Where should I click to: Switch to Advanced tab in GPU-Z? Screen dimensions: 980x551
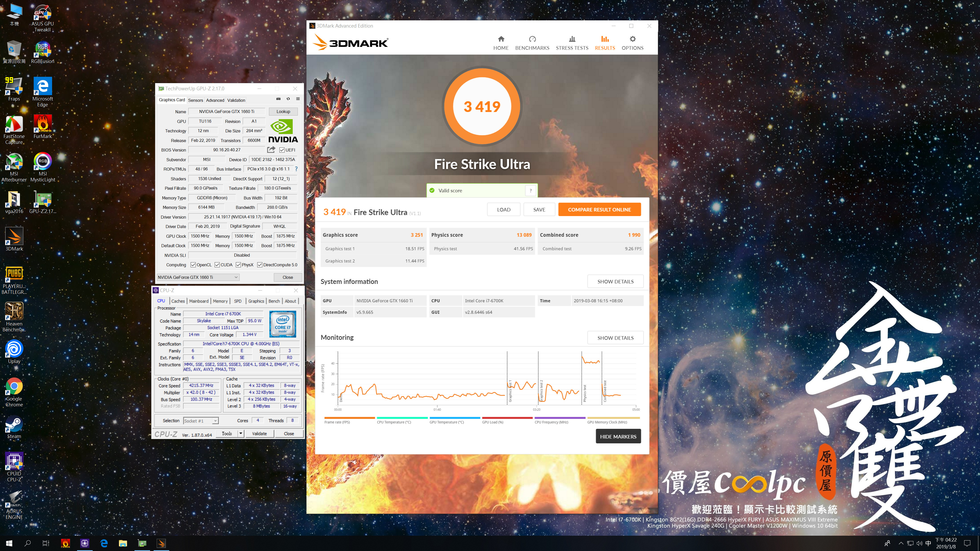click(215, 100)
